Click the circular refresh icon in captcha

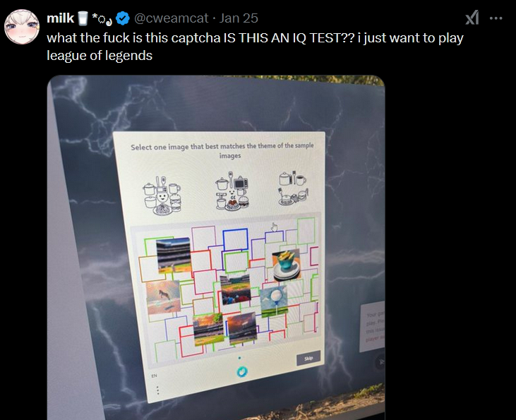(x=242, y=372)
